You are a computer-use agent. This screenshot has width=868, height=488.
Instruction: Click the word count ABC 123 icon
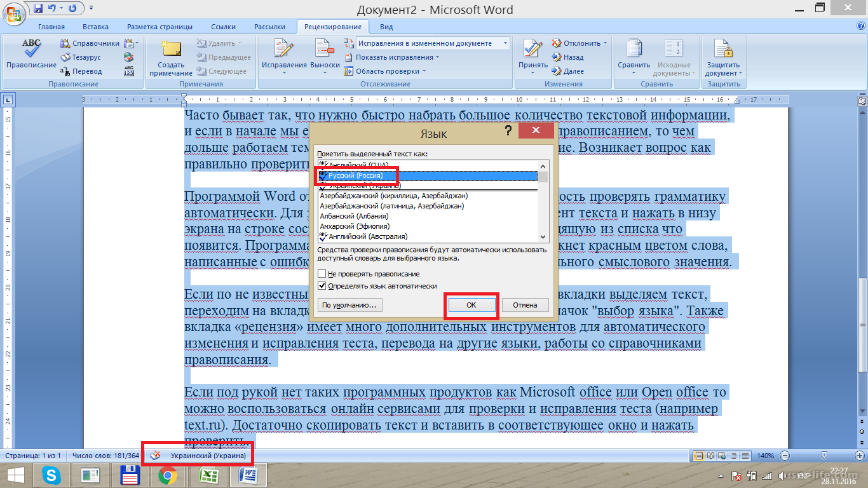[x=129, y=71]
